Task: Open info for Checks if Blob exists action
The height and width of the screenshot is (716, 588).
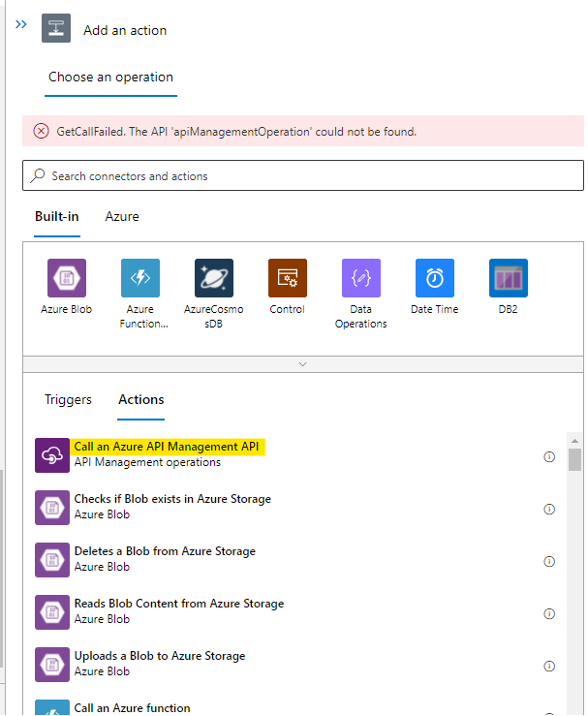Action: pyautogui.click(x=549, y=510)
